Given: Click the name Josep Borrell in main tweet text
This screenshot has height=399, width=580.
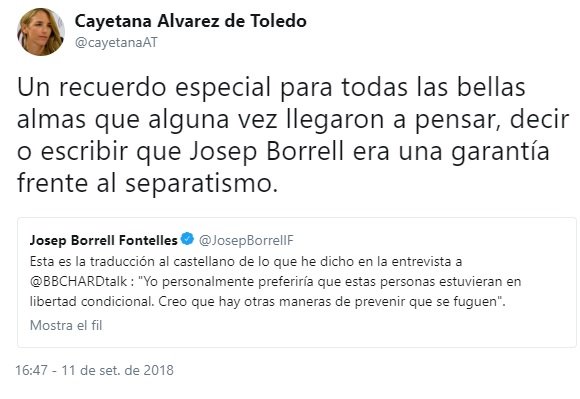Looking at the screenshot, I should (266, 152).
